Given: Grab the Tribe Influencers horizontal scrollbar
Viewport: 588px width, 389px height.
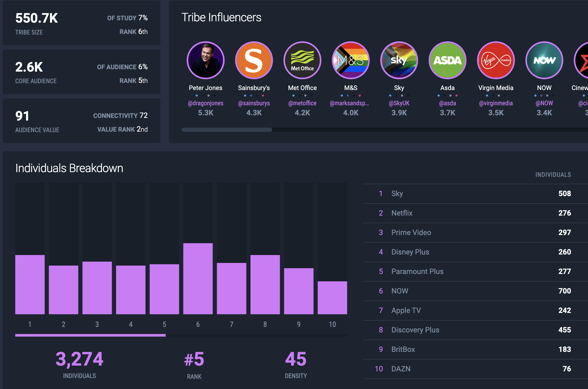Looking at the screenshot, I should [x=227, y=130].
